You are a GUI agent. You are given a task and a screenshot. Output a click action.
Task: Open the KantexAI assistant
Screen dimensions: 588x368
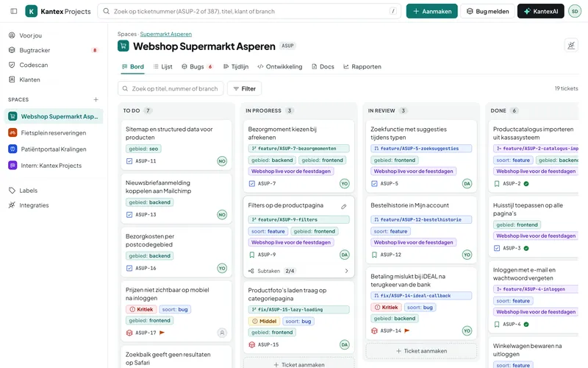click(x=541, y=11)
